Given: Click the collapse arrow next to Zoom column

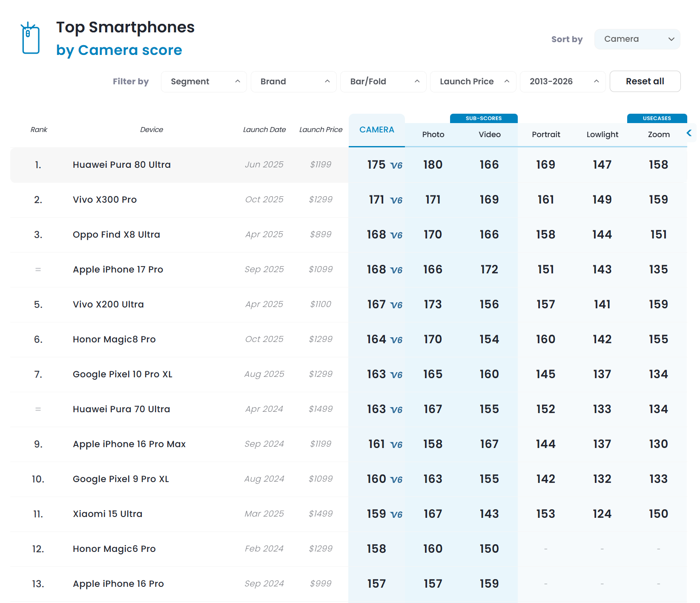Looking at the screenshot, I should (x=689, y=133).
